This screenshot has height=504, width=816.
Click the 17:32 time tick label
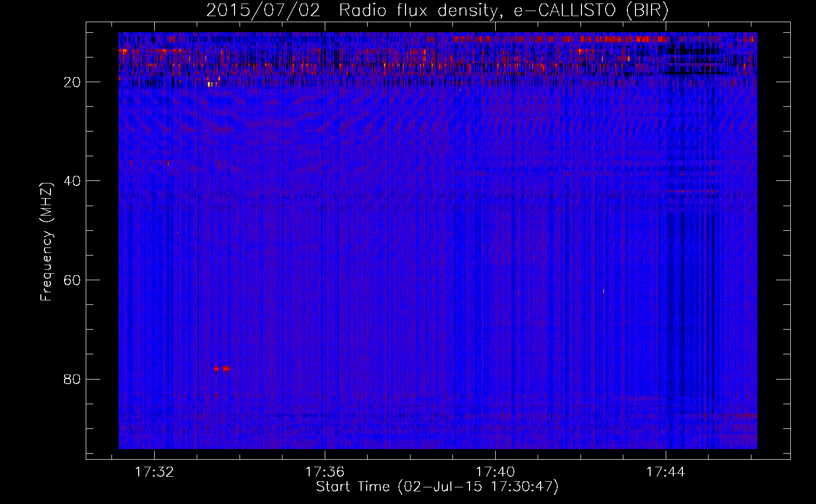tap(154, 472)
